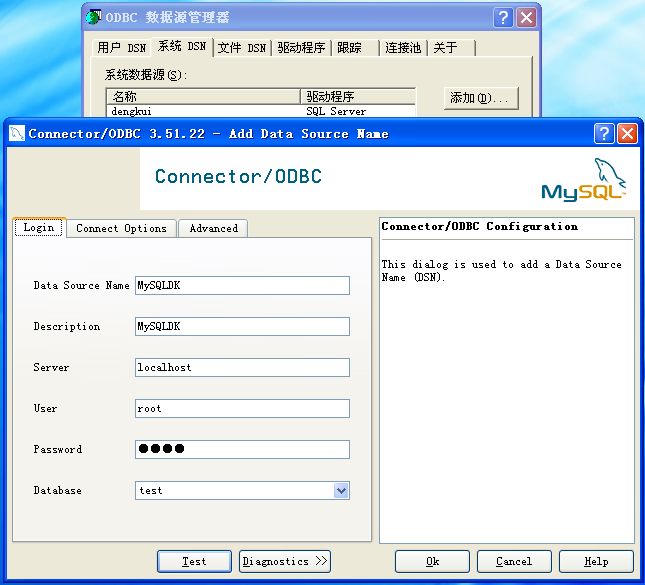This screenshot has height=585, width=645.
Task: Select the 系统 DSN tab
Action: 182,46
